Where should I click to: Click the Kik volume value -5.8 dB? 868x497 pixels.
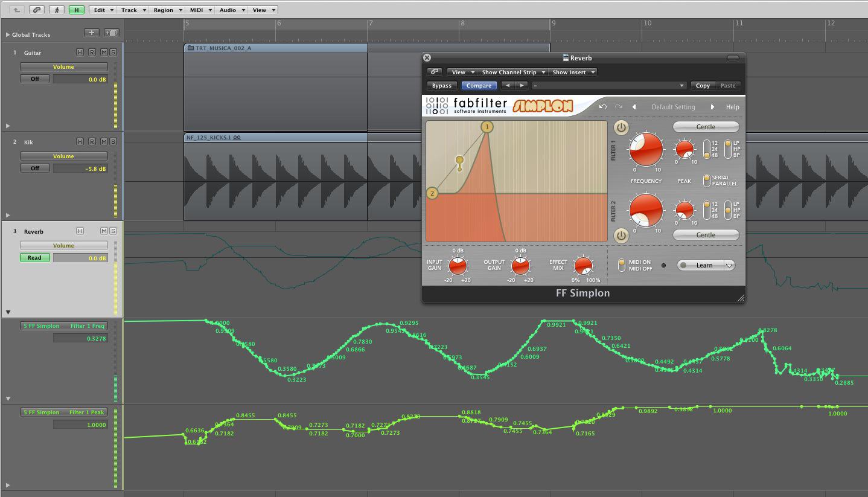[x=81, y=168]
